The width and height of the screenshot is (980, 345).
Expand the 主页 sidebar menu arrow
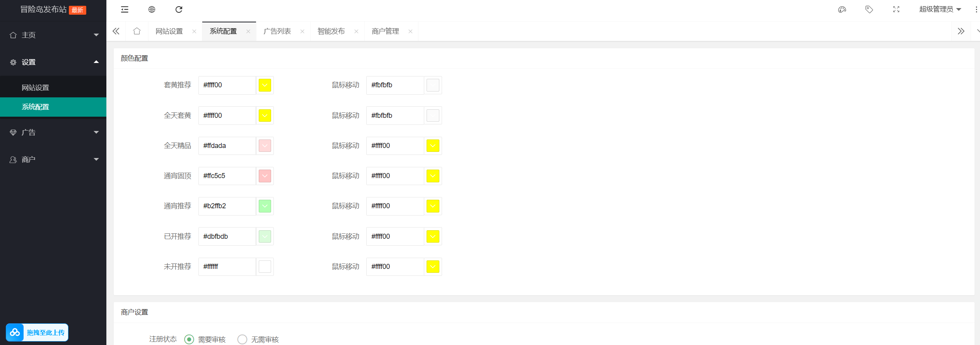click(x=96, y=35)
